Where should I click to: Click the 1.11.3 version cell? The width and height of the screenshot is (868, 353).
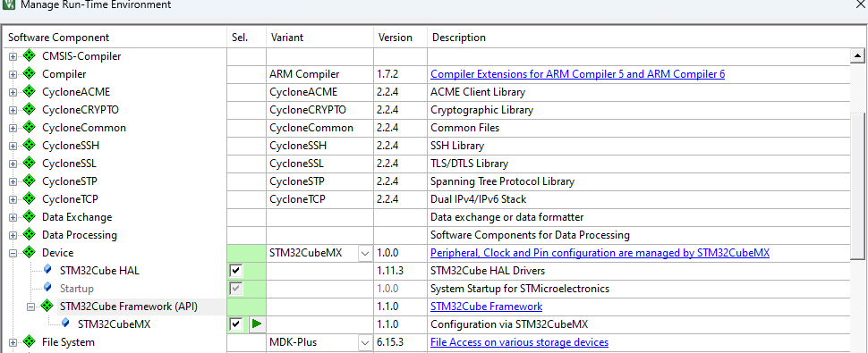pyautogui.click(x=400, y=271)
